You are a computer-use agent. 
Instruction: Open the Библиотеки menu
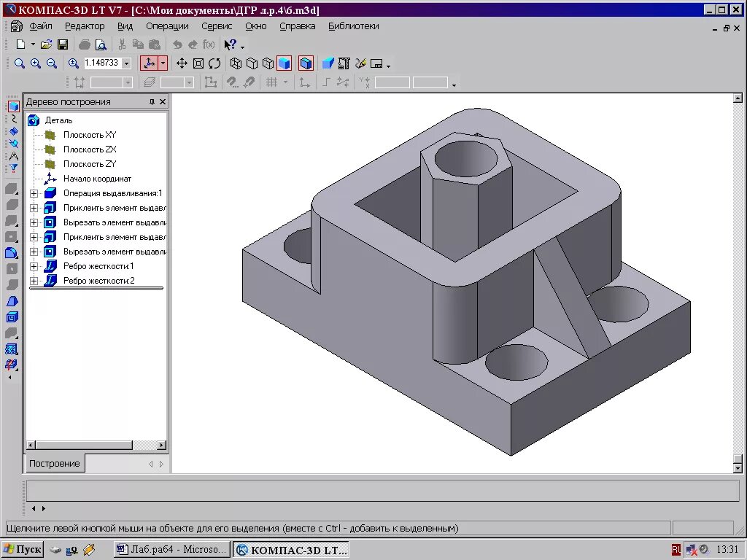(x=354, y=26)
